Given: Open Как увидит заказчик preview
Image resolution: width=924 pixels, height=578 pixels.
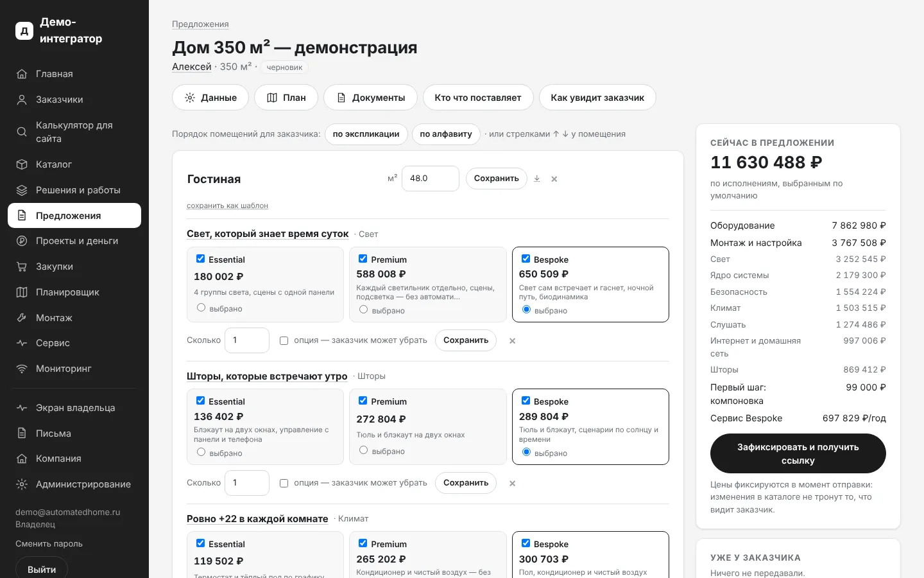Looking at the screenshot, I should [597, 98].
